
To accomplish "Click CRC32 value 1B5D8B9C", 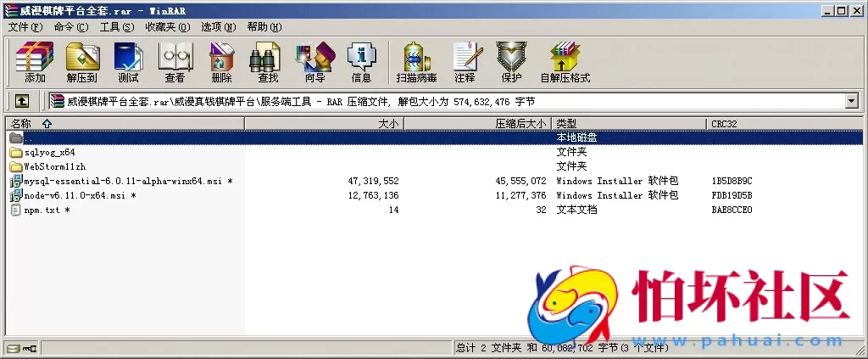I will coord(732,181).
